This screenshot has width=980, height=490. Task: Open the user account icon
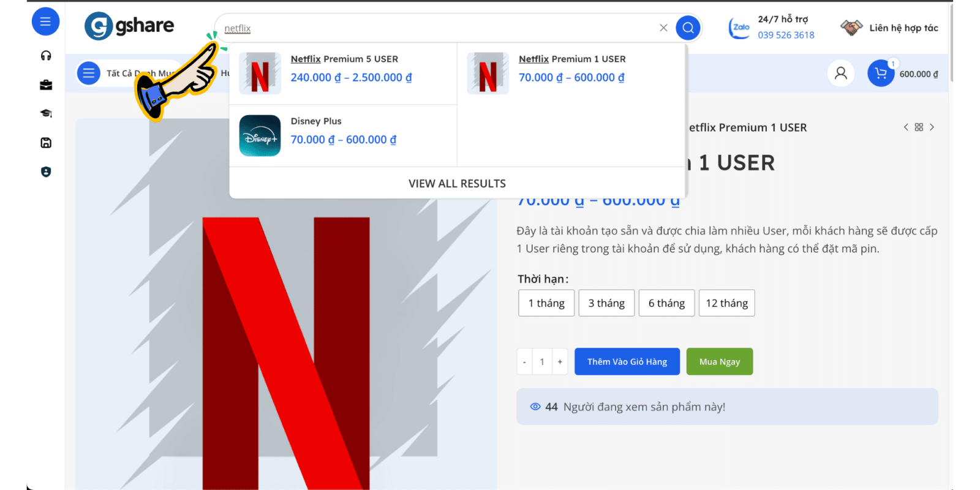tap(841, 73)
